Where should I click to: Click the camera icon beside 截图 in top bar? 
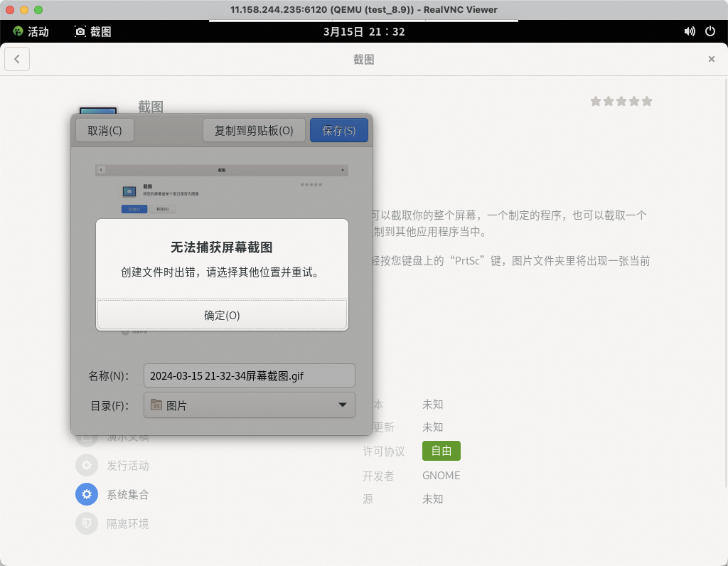point(80,31)
